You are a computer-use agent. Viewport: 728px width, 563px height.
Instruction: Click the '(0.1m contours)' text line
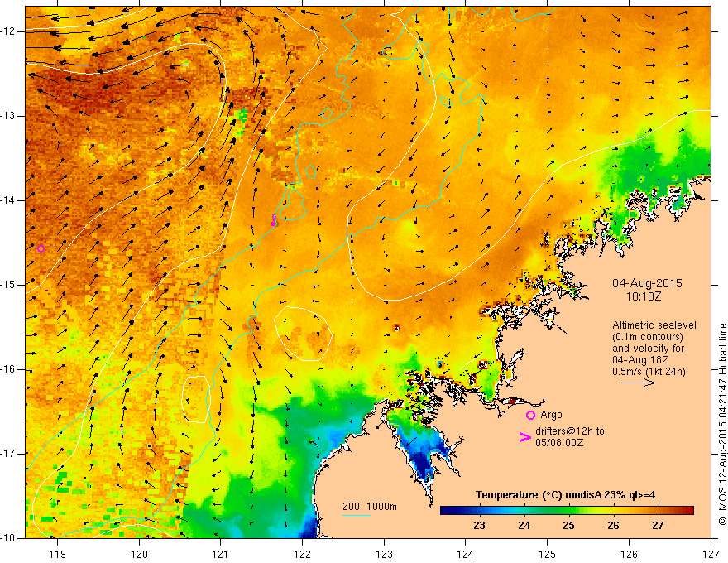tap(648, 337)
